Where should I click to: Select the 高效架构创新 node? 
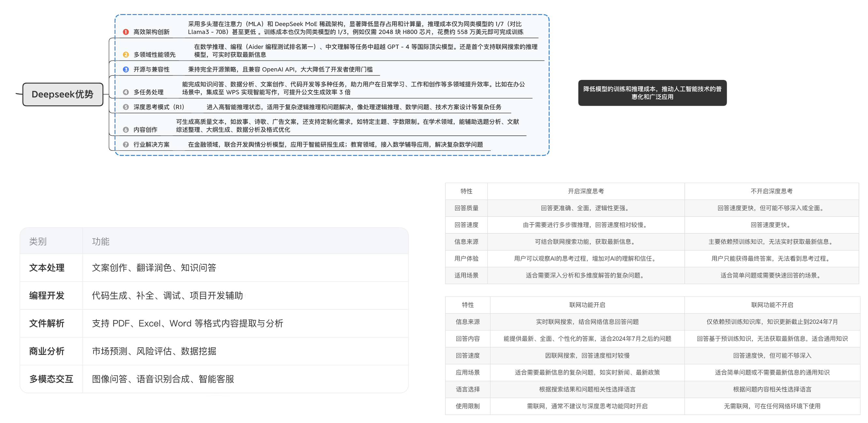pos(151,32)
